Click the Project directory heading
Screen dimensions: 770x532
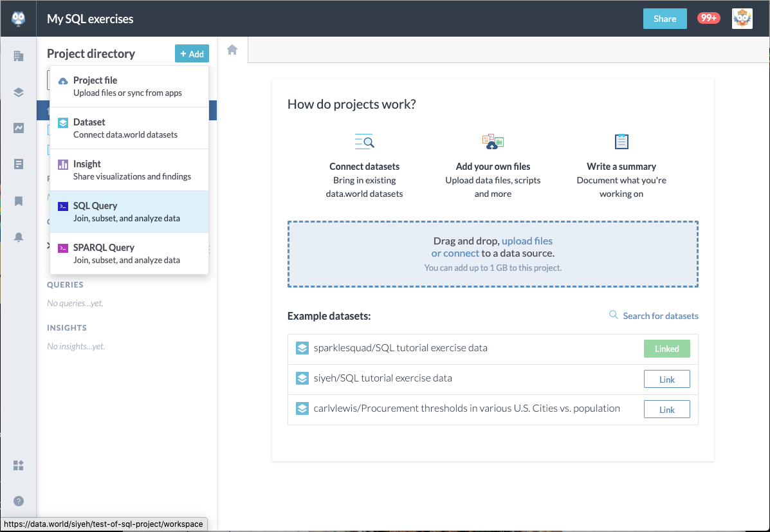tap(91, 53)
